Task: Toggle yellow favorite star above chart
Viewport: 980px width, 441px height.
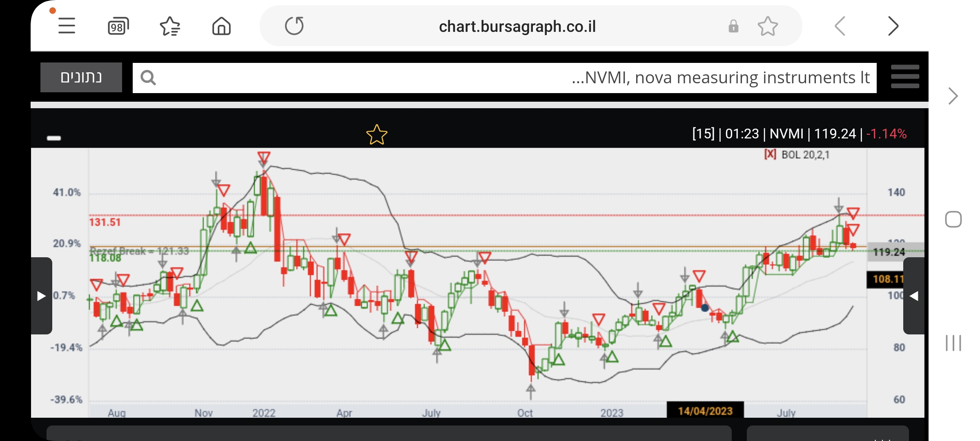Action: pos(376,135)
